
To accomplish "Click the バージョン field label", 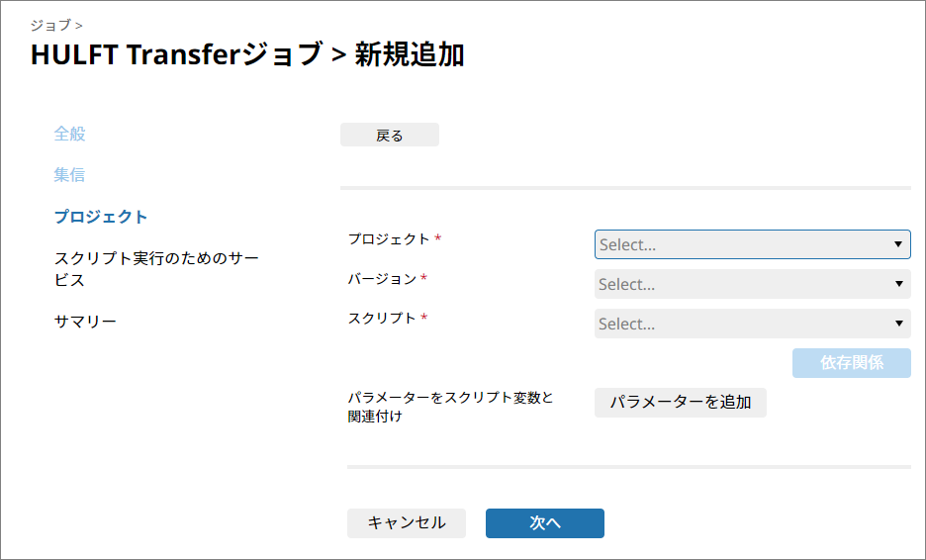I will point(382,279).
